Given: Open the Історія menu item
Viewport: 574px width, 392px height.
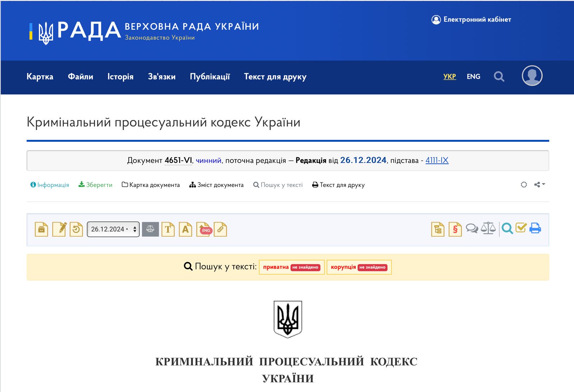Looking at the screenshot, I should tap(120, 77).
